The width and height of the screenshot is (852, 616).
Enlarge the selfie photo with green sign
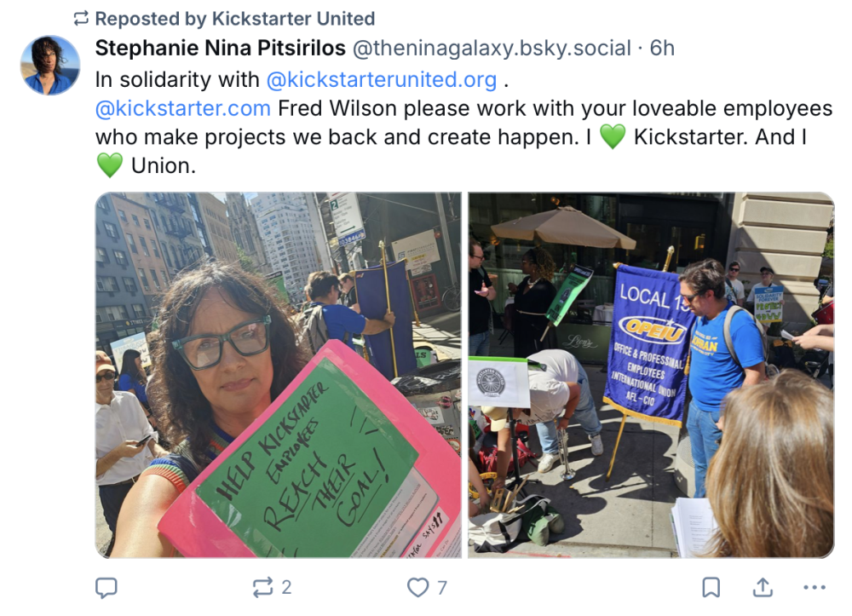pos(279,375)
